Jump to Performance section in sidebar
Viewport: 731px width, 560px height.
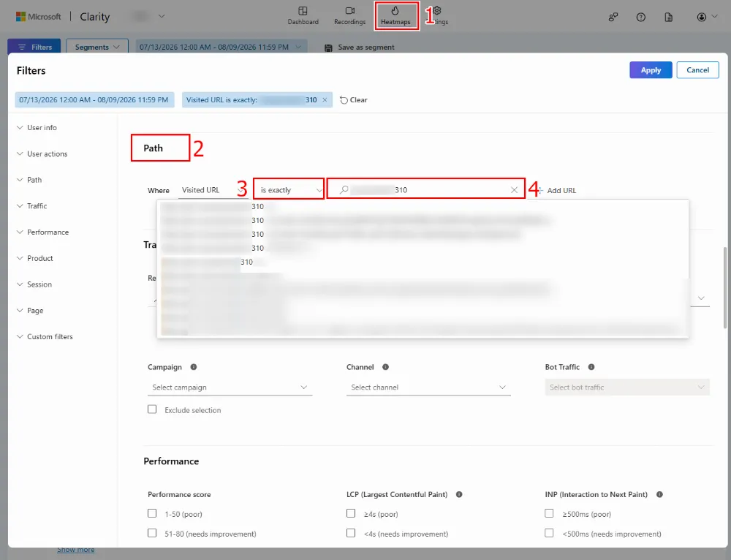click(x=42, y=232)
